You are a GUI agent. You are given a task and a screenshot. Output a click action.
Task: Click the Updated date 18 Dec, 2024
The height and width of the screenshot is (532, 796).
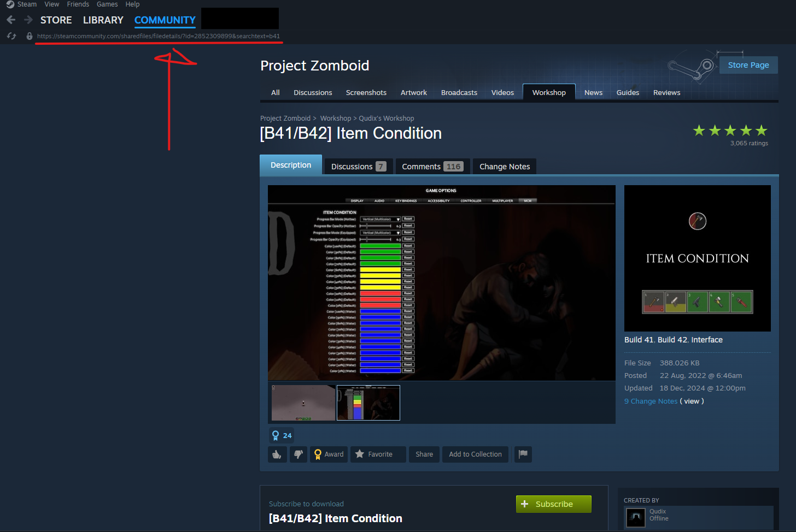(x=703, y=388)
